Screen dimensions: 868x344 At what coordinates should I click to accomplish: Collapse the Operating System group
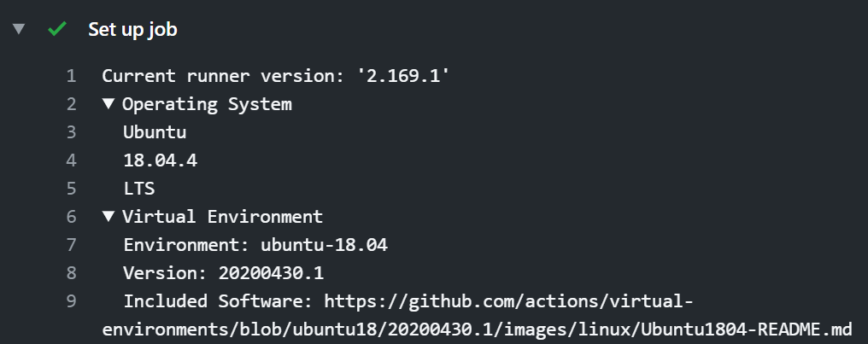tap(108, 104)
